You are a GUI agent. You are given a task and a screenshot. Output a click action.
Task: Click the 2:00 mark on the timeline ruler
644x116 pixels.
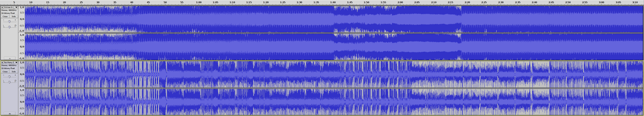click(x=400, y=2)
